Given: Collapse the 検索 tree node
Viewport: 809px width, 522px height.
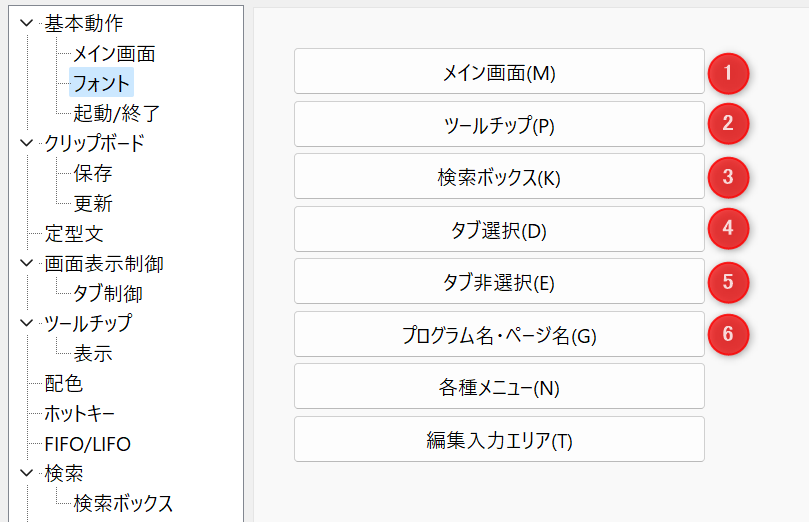Looking at the screenshot, I should click(x=26, y=472).
